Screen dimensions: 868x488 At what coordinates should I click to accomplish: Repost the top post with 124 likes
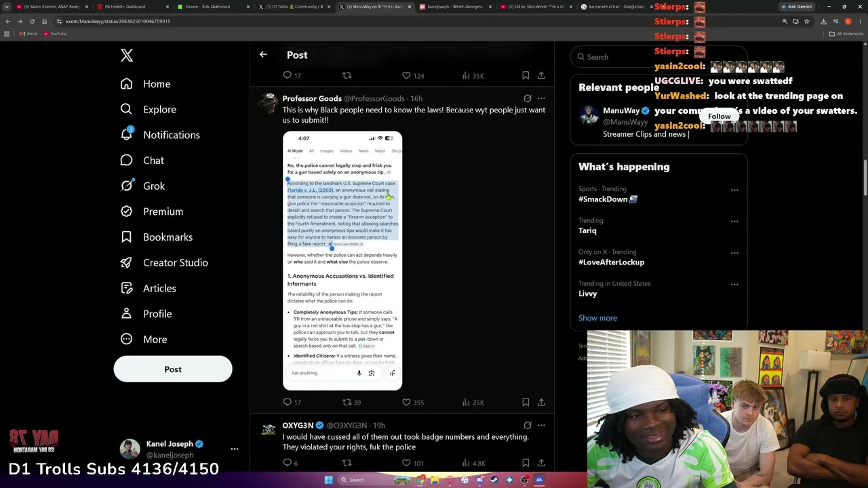point(347,75)
